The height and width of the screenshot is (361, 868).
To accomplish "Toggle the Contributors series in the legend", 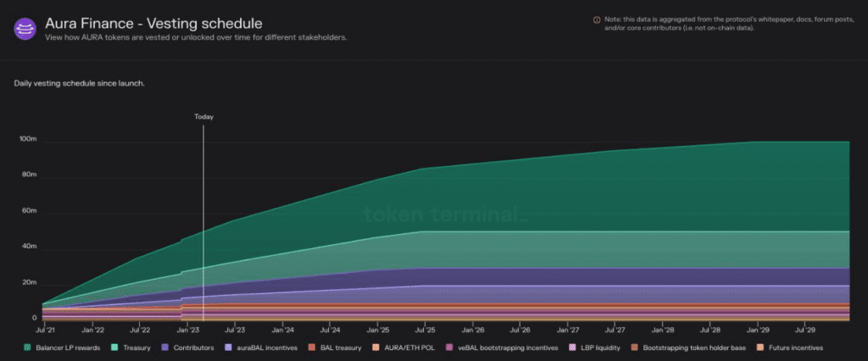I will (x=187, y=347).
